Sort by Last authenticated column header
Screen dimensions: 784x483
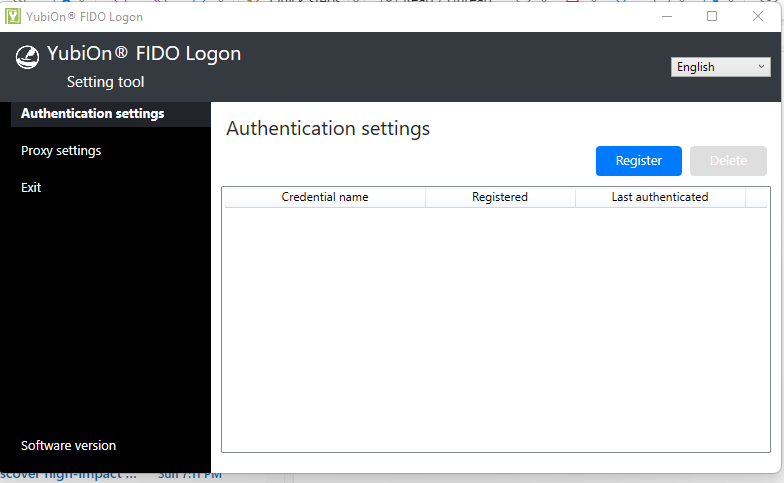click(660, 197)
